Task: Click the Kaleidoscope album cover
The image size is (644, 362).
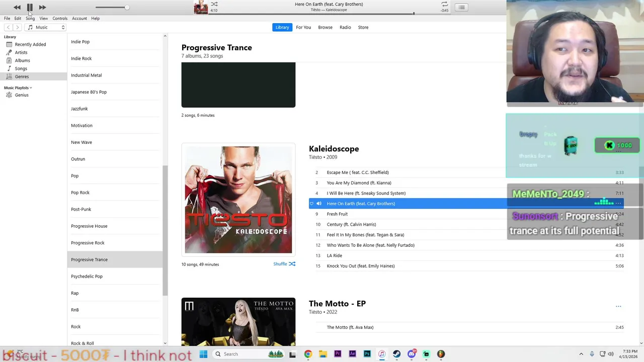Action: [238, 200]
